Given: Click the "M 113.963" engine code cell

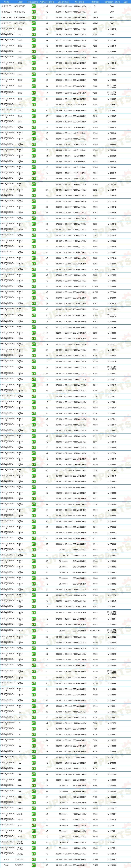Looking at the screenshot, I should [112, 735].
